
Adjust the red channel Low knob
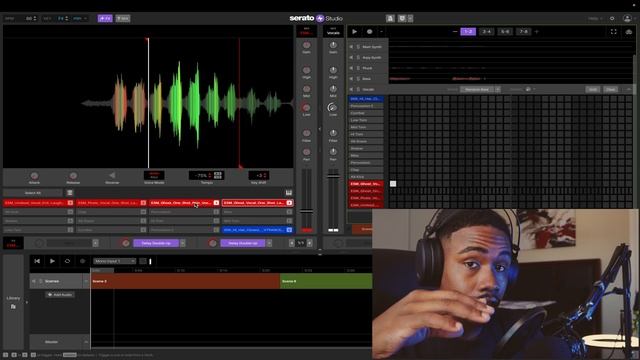306,107
